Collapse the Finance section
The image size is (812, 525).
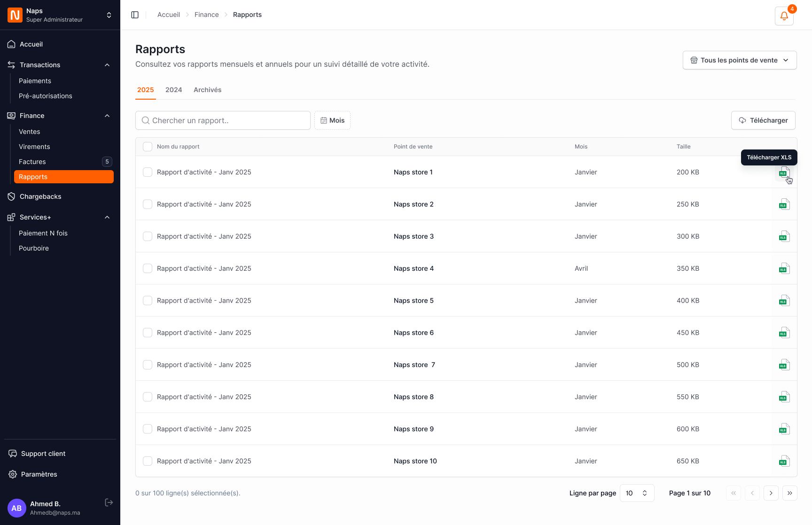pyautogui.click(x=107, y=116)
